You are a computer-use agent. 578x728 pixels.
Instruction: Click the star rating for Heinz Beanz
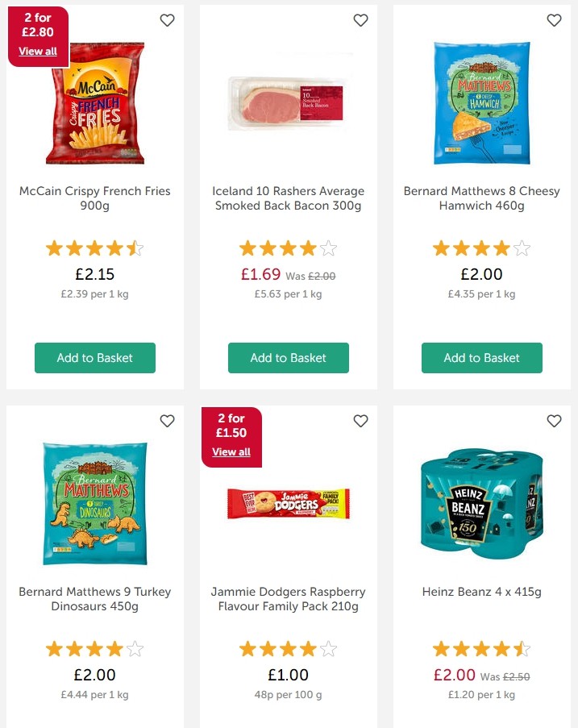pos(481,648)
